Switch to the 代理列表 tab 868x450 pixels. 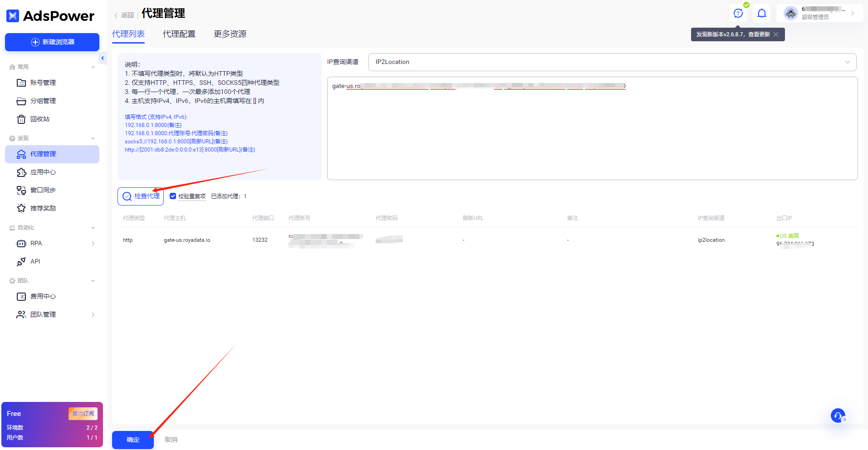128,34
